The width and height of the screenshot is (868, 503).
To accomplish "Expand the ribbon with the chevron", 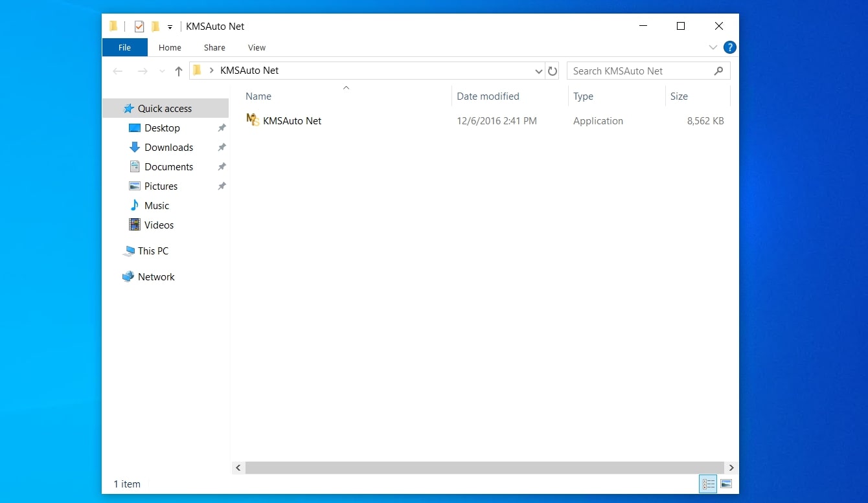I will 713,47.
